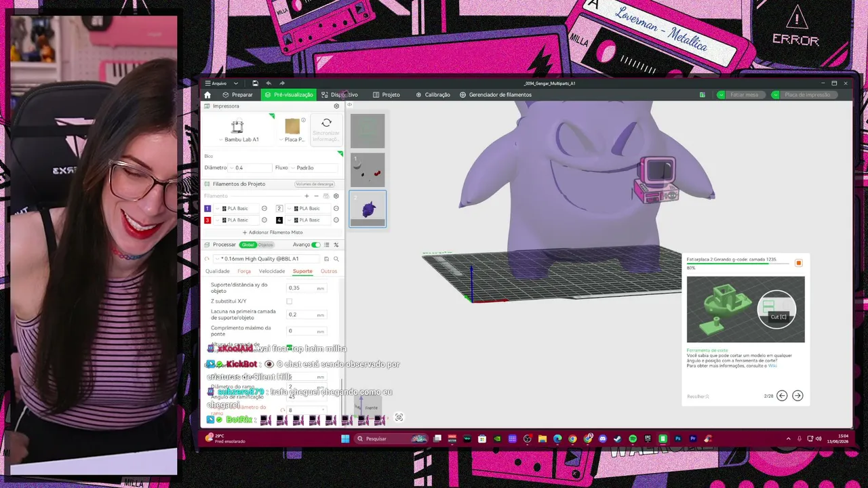
Task: Switch to the Pré-visualização tab
Action: 288,95
